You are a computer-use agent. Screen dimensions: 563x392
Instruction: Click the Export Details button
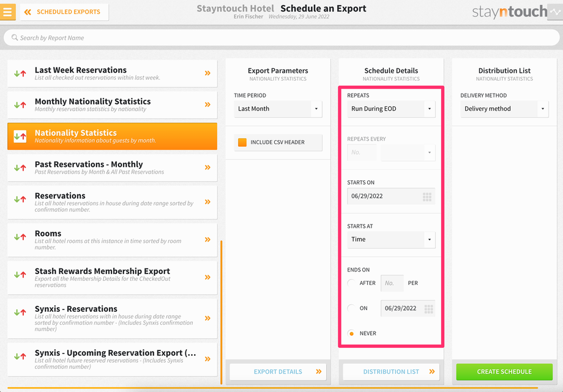278,372
